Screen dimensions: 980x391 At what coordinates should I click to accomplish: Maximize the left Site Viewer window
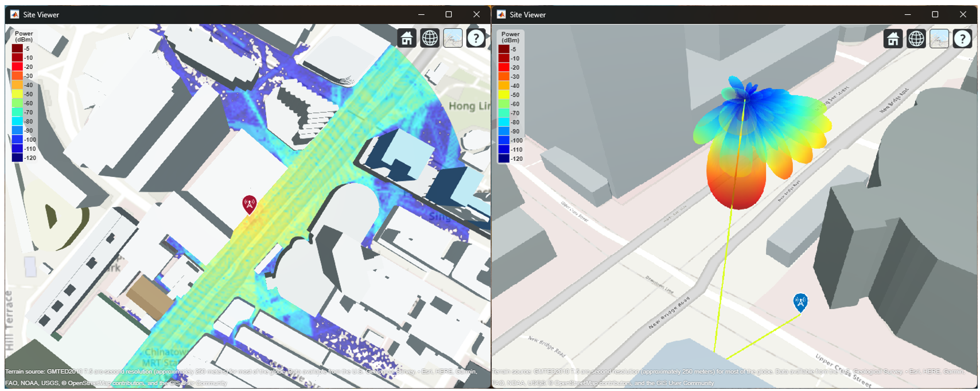pyautogui.click(x=449, y=14)
